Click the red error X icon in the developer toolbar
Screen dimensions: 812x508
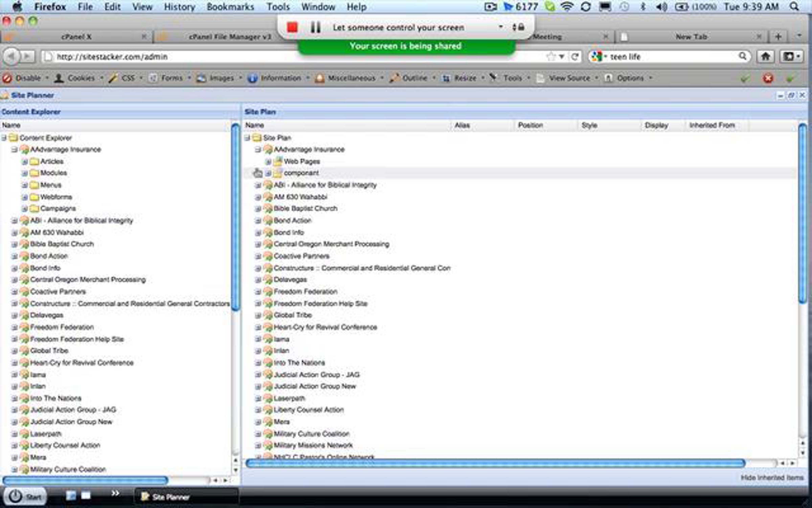click(x=768, y=78)
